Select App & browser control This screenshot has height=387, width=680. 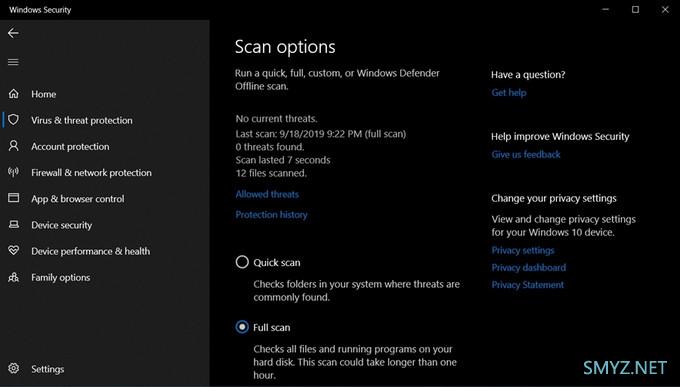coord(78,199)
